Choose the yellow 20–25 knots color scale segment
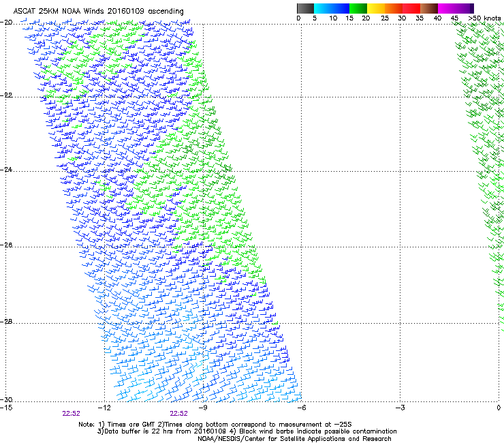 click(x=376, y=8)
